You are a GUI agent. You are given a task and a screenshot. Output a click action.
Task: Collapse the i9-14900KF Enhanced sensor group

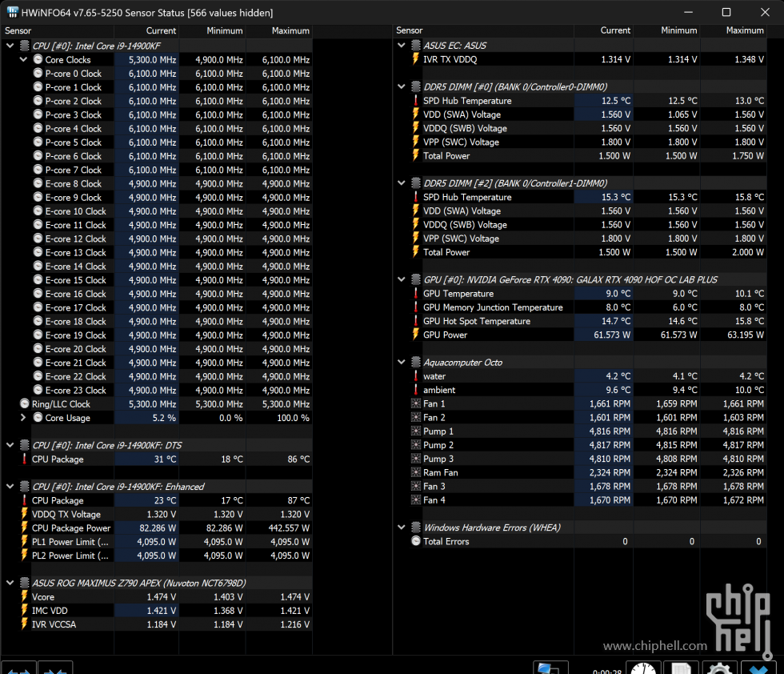click(x=10, y=487)
